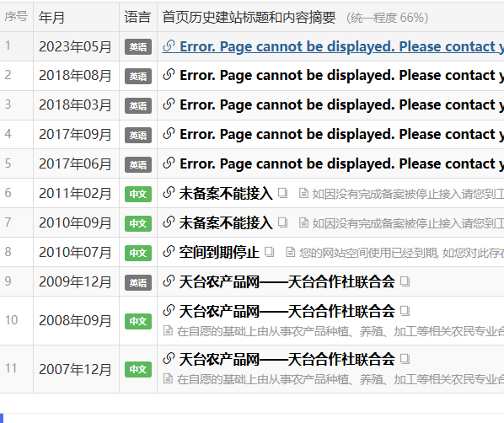Click 英语 badge in 2009年12月 row
This screenshot has width=504, height=423.
tap(138, 282)
